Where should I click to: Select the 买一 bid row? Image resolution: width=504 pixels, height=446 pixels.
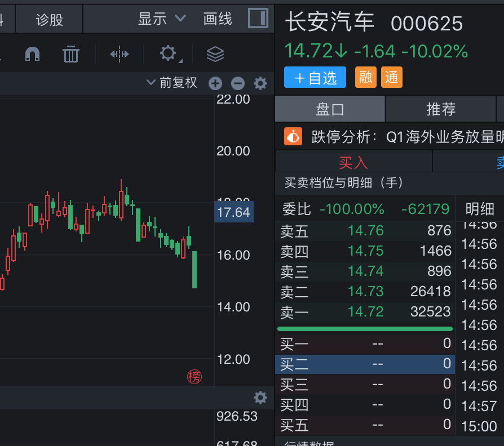365,344
